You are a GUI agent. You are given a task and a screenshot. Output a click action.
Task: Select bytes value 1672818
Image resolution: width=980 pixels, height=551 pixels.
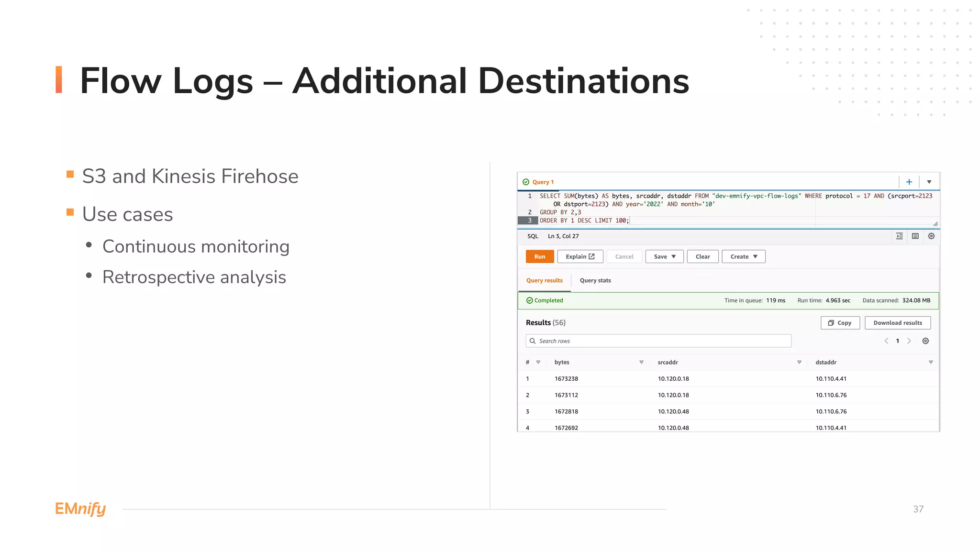(567, 411)
